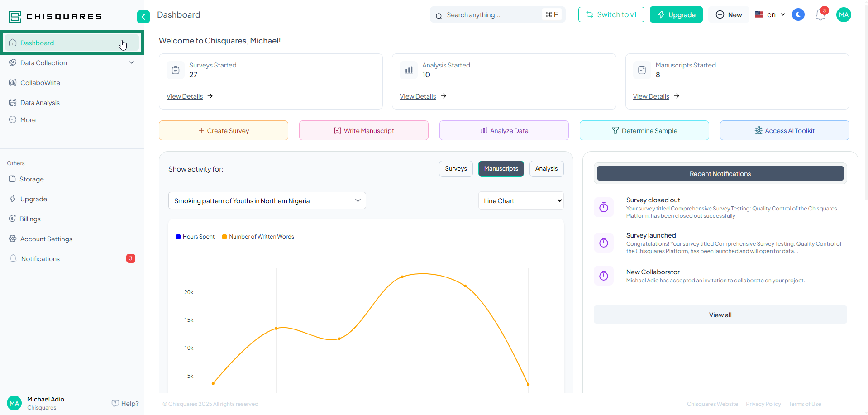Switch activity view to Surveys tab
The width and height of the screenshot is (868, 415).
point(455,169)
